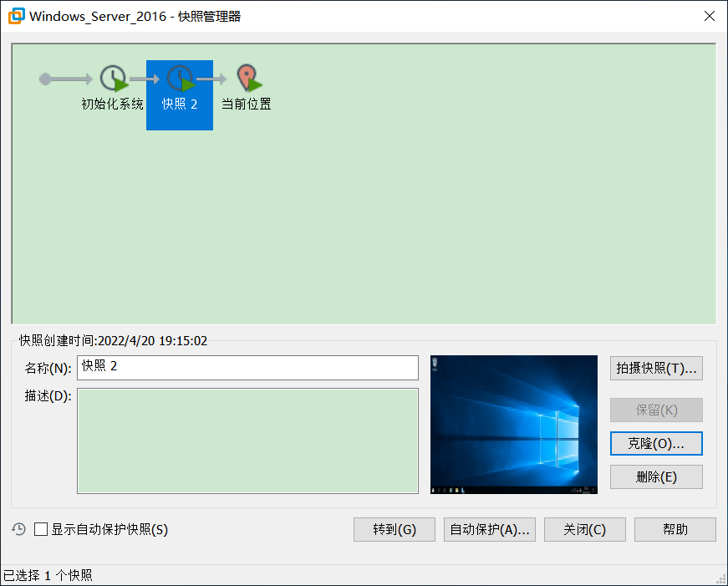The image size is (728, 586).
Task: Click the VMware icon in title bar
Action: 16,16
